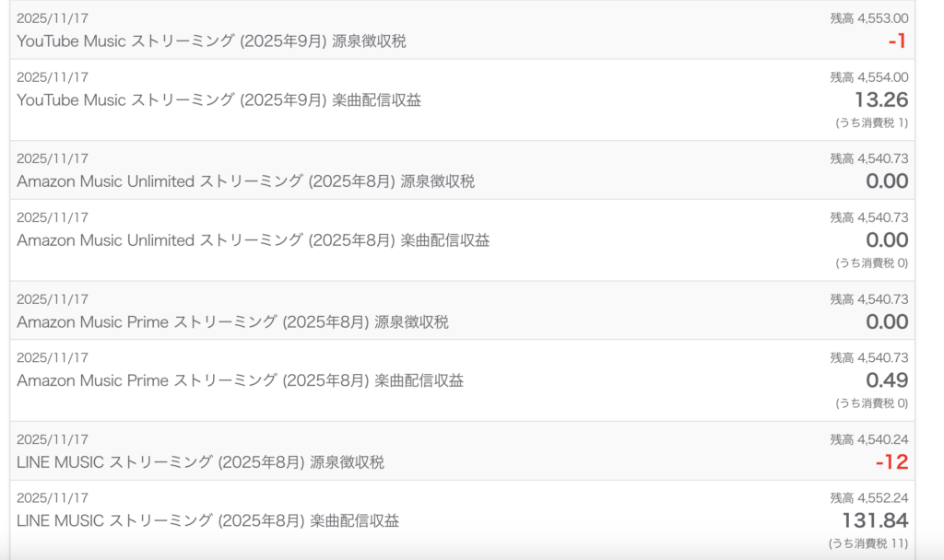
Task: Click the (うち消費税 1) tax note
Action: tap(871, 122)
